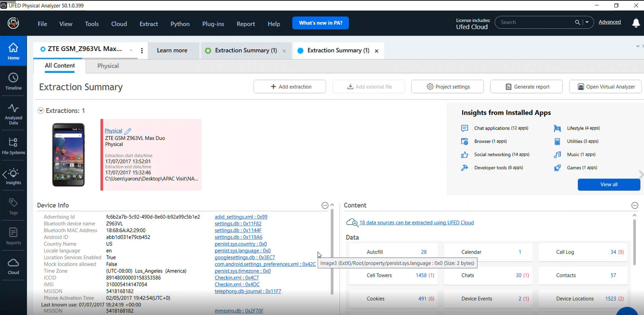644x315 pixels.
Task: Open the Tags sidebar panel
Action: pyautogui.click(x=13, y=206)
